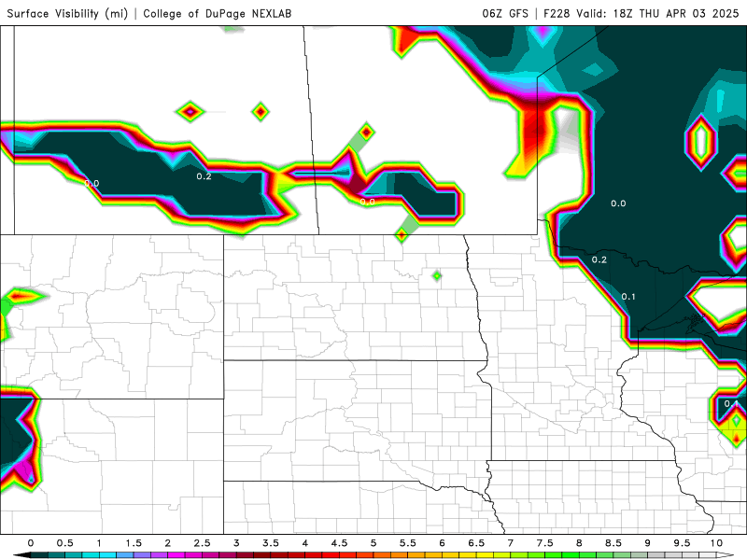Click the colorbar label '7'
Screen dimensions: 747x560
click(x=511, y=543)
